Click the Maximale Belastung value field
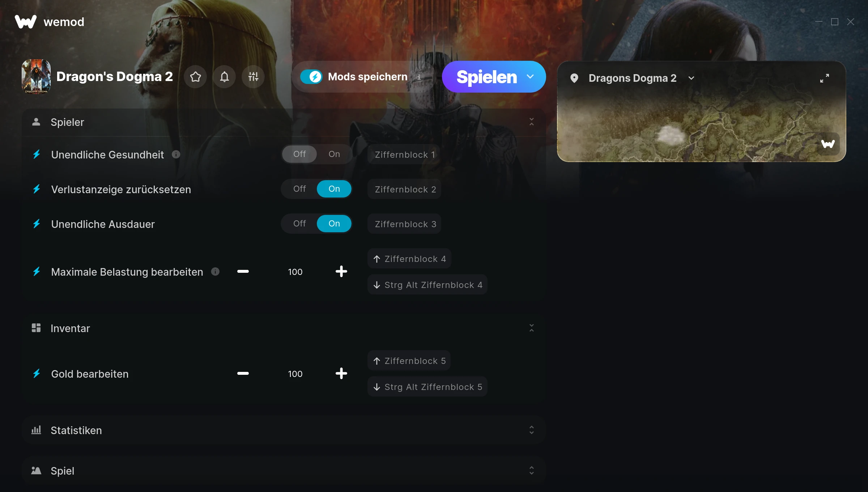 coord(295,272)
